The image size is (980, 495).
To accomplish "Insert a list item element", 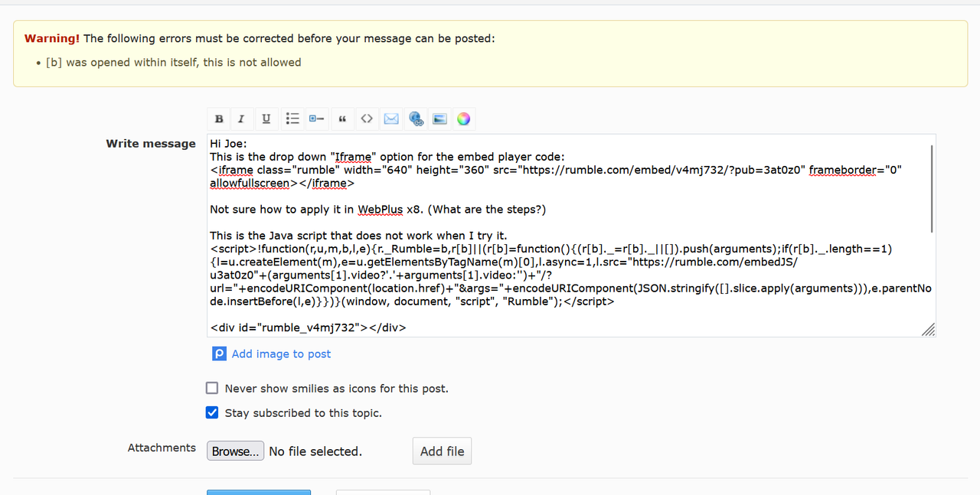I will pyautogui.click(x=316, y=119).
